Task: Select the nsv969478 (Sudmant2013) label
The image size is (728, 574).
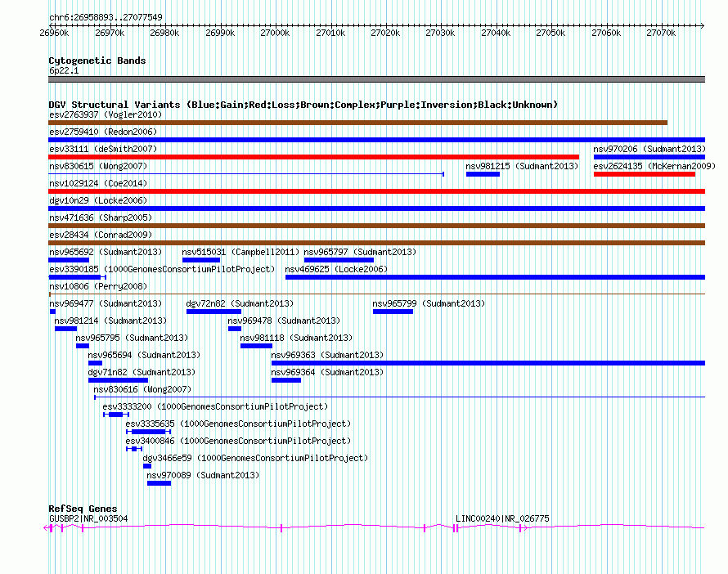Action: 284,321
